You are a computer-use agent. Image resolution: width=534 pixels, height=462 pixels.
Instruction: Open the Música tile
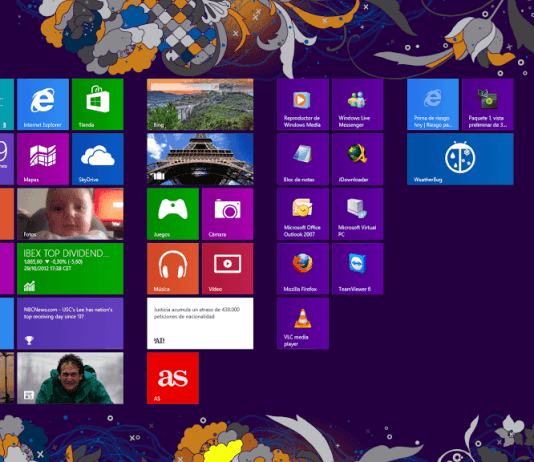[x=173, y=269]
